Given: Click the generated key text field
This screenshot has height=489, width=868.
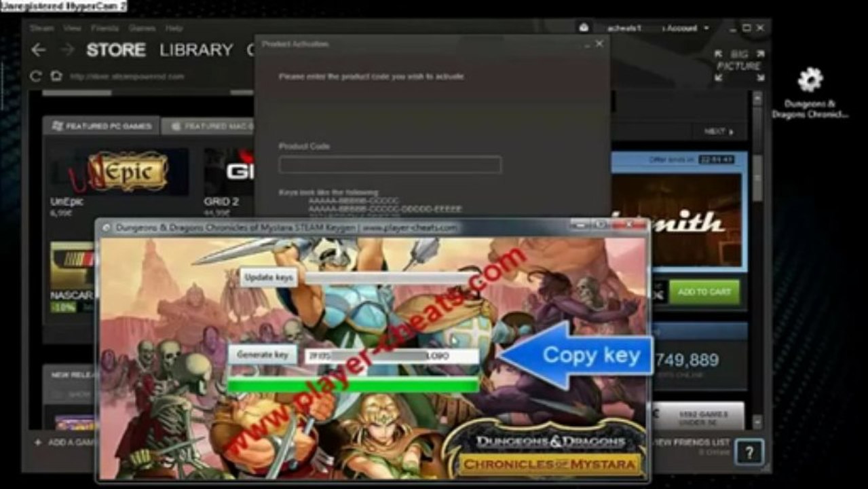Looking at the screenshot, I should click(x=392, y=356).
